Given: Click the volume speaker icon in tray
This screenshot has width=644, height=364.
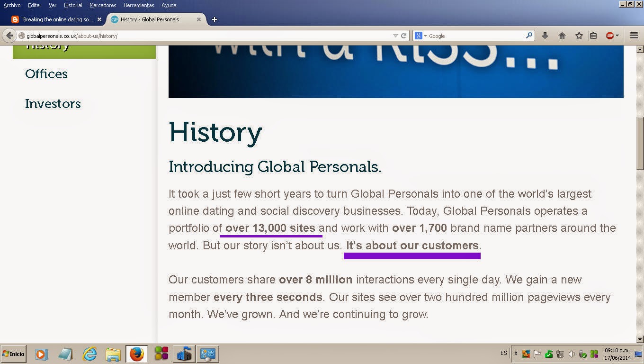Looking at the screenshot, I should click(572, 354).
